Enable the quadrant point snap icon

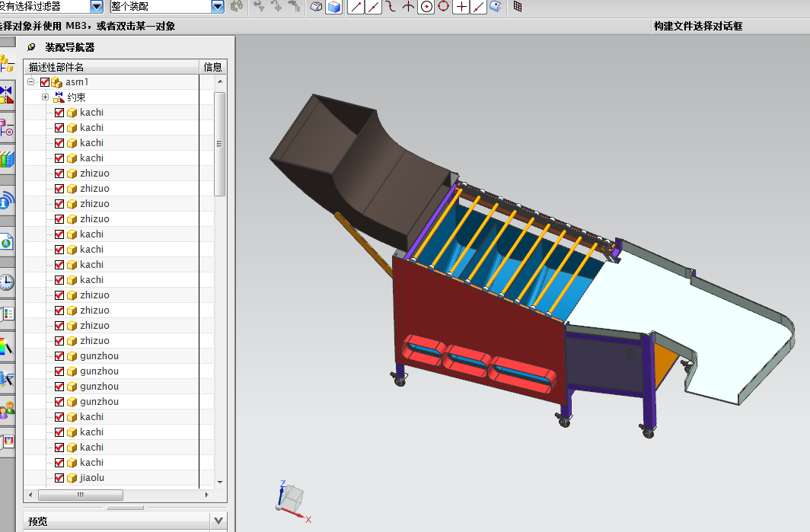pyautogui.click(x=444, y=7)
